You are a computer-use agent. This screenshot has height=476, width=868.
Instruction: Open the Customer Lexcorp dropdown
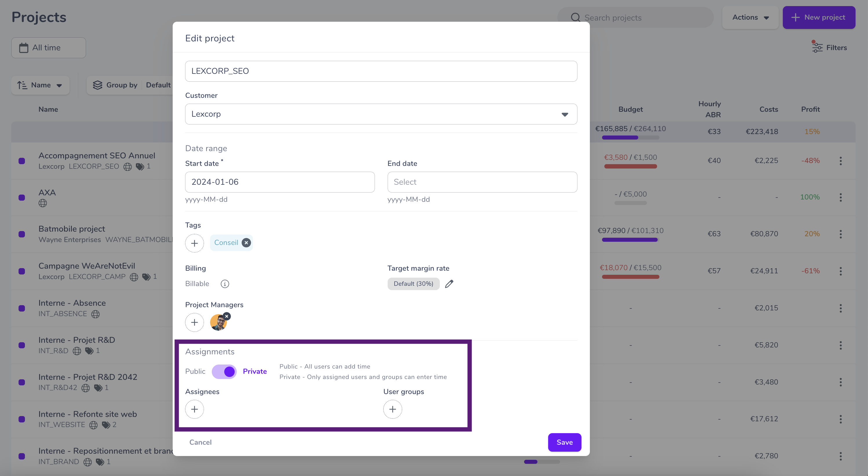(381, 114)
